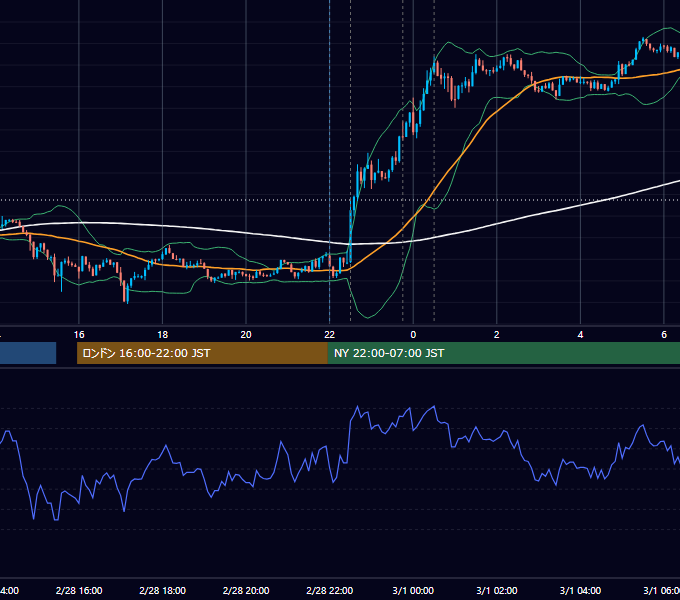Click the hour label 4 on chart axis
Viewport: 680px width, 600px height.
click(580, 335)
